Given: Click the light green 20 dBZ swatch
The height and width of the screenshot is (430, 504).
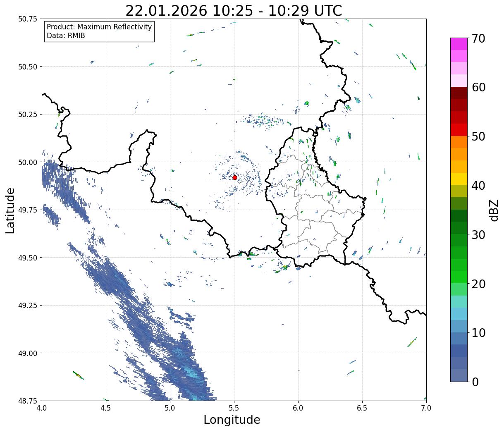Looking at the screenshot, I should tap(459, 289).
